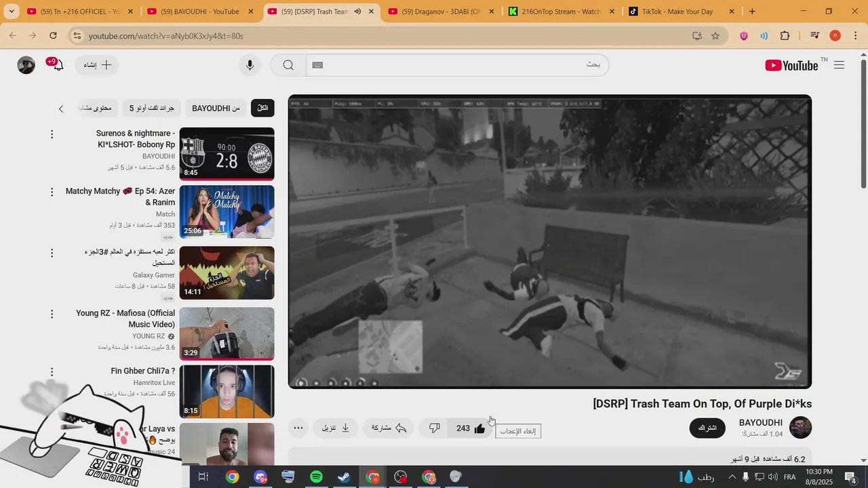868x488 pixels.
Task: Open a new browser tab
Action: tap(752, 12)
